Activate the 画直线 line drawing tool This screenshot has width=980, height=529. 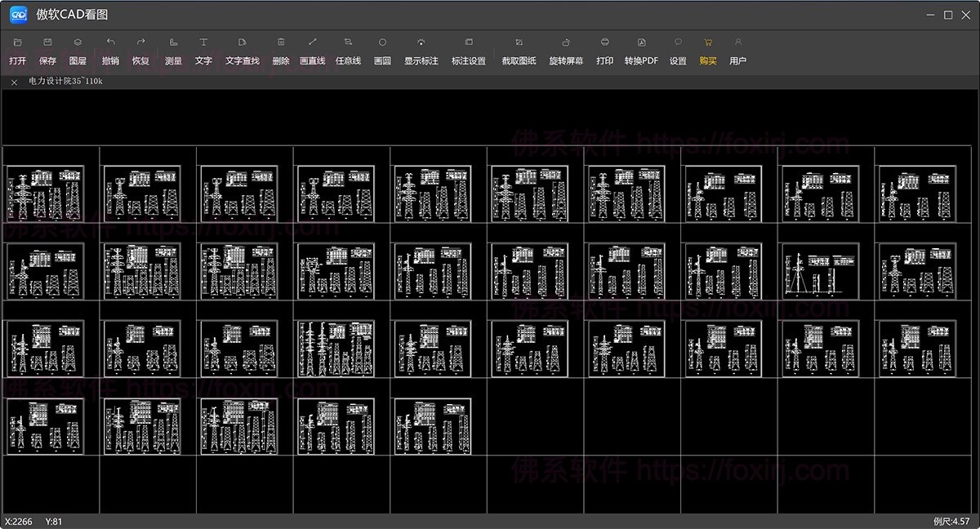click(312, 51)
